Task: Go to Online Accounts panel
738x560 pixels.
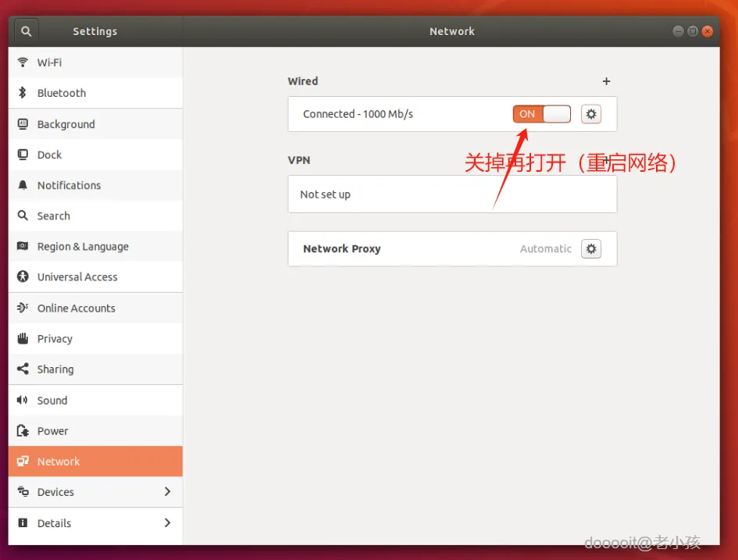Action: pyautogui.click(x=95, y=308)
